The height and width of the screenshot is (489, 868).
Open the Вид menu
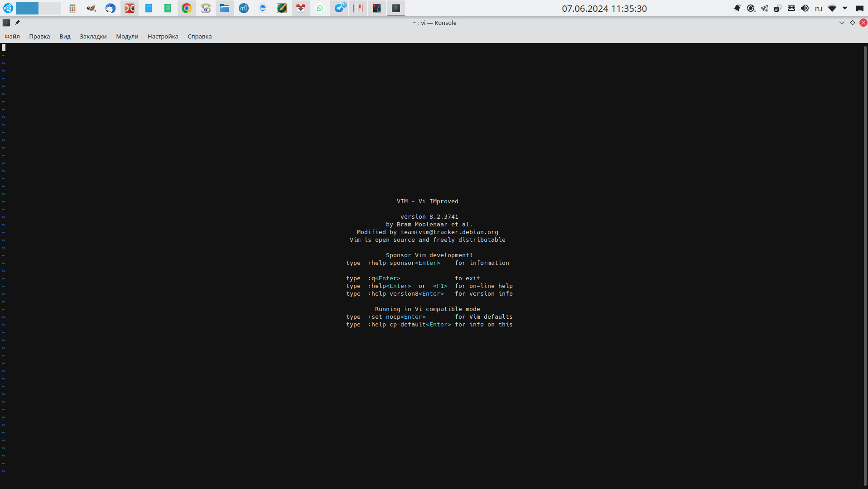click(x=65, y=37)
